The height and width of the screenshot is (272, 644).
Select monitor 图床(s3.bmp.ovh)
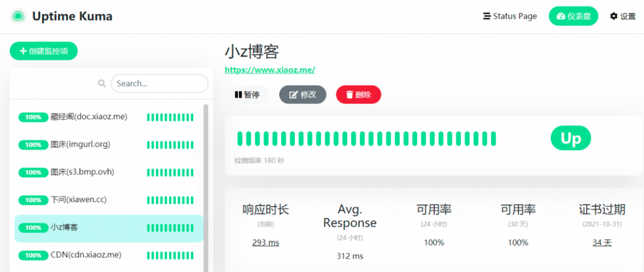click(x=109, y=172)
